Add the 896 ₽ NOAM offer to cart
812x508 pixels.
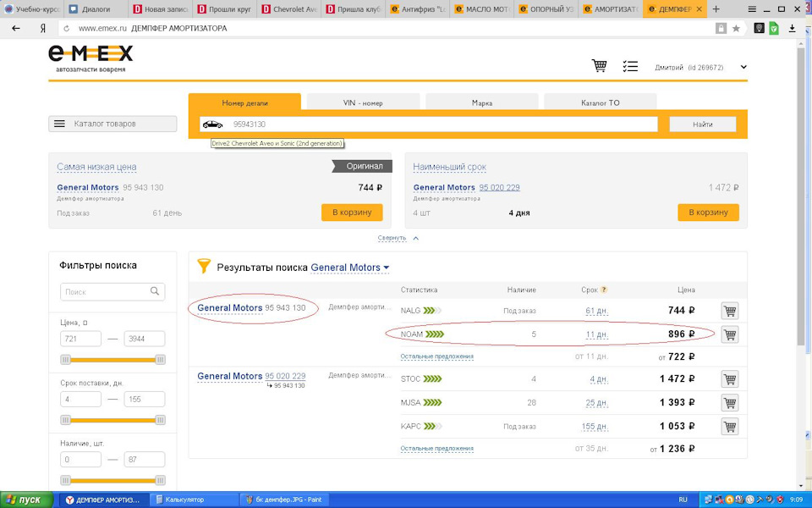pos(730,334)
